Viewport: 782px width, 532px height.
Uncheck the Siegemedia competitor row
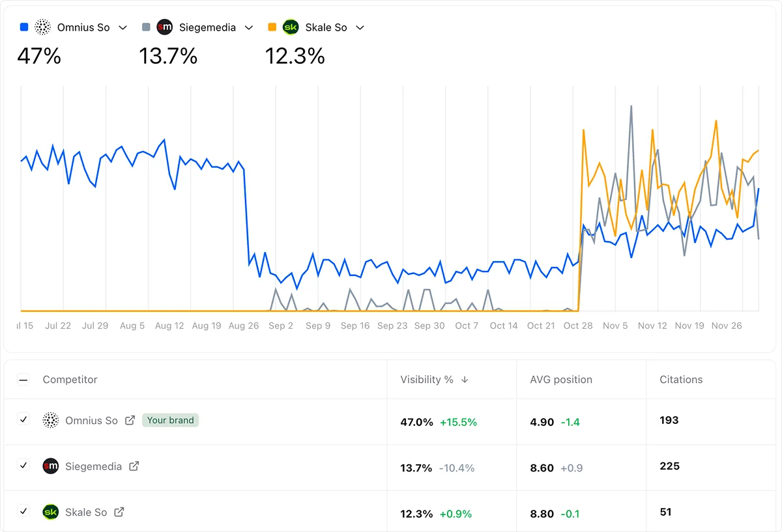pyautogui.click(x=23, y=466)
